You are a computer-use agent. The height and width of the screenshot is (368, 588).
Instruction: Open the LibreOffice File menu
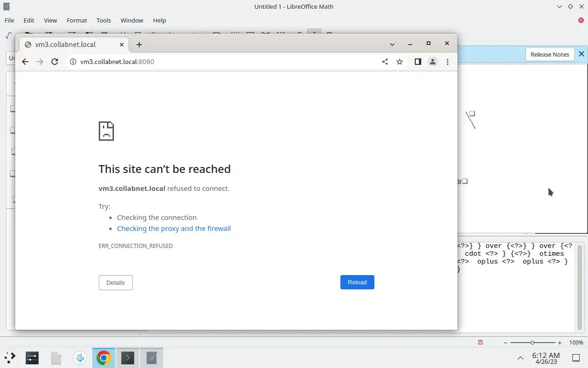tap(9, 20)
